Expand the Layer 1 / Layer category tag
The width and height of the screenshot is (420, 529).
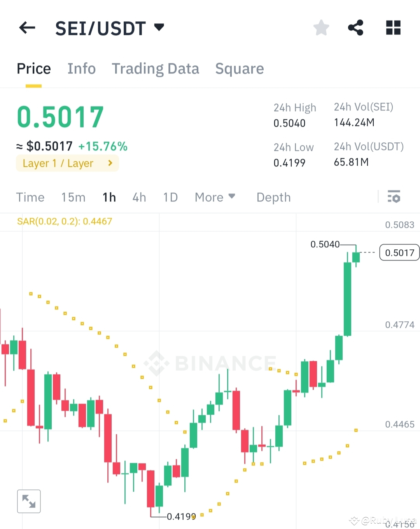[67, 163]
